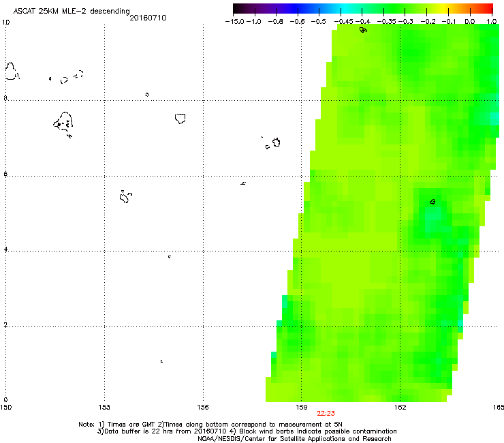The width and height of the screenshot is (504, 443).
Task: Click the 'ASCAT 25KM MLE-2 descending' title
Action: pyautogui.click(x=72, y=11)
